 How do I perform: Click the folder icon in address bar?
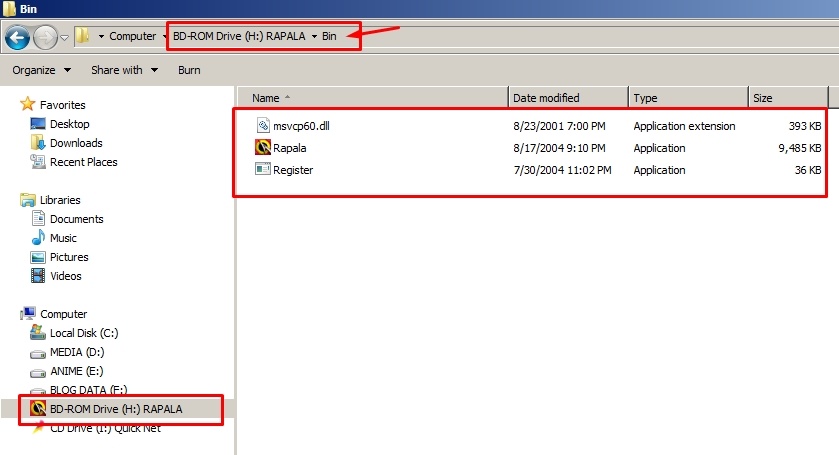[82, 36]
